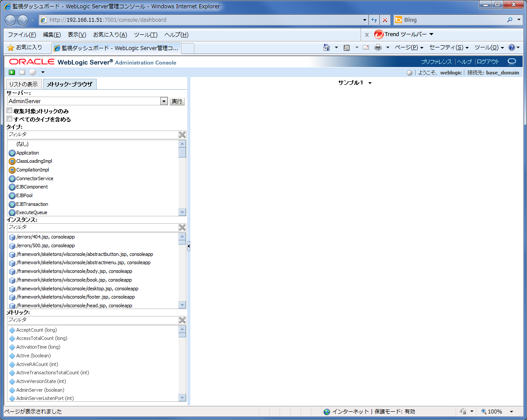527x420 pixels.
Task: Click the メトリック list scroll down arrow
Action: (182, 398)
